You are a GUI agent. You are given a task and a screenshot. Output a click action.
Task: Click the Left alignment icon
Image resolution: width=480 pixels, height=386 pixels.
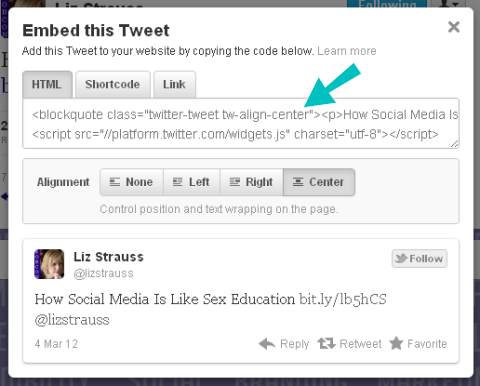click(177, 182)
